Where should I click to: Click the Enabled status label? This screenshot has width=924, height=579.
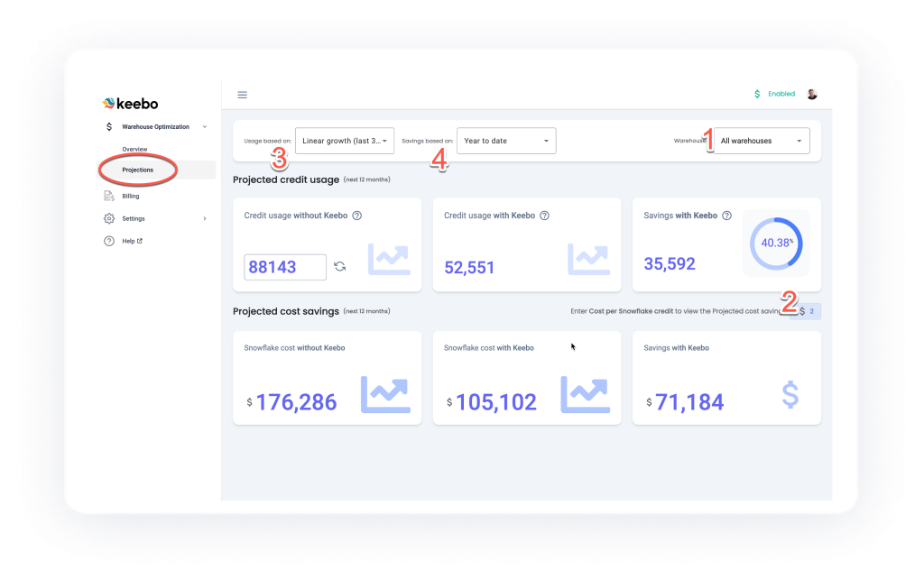(781, 94)
